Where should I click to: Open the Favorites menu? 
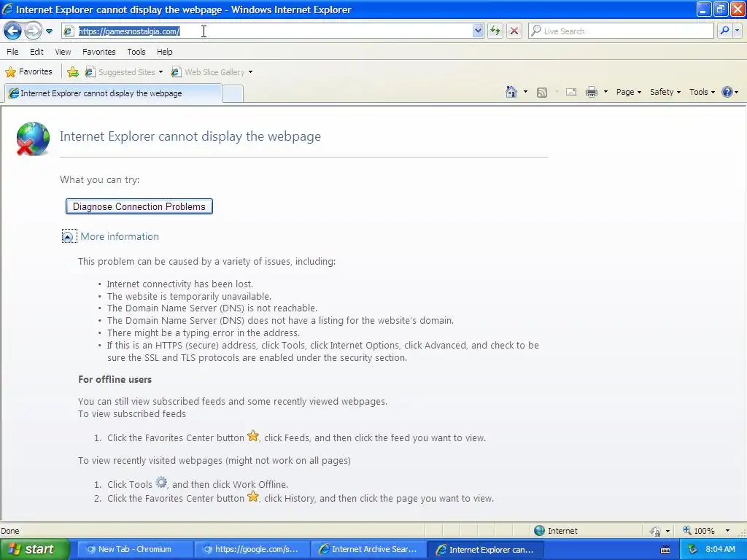pyautogui.click(x=99, y=52)
